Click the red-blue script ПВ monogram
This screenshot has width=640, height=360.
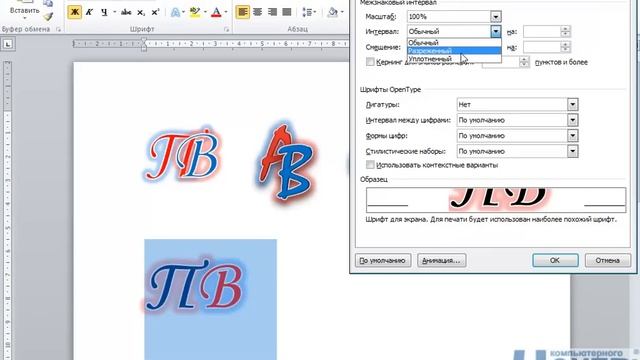[182, 155]
